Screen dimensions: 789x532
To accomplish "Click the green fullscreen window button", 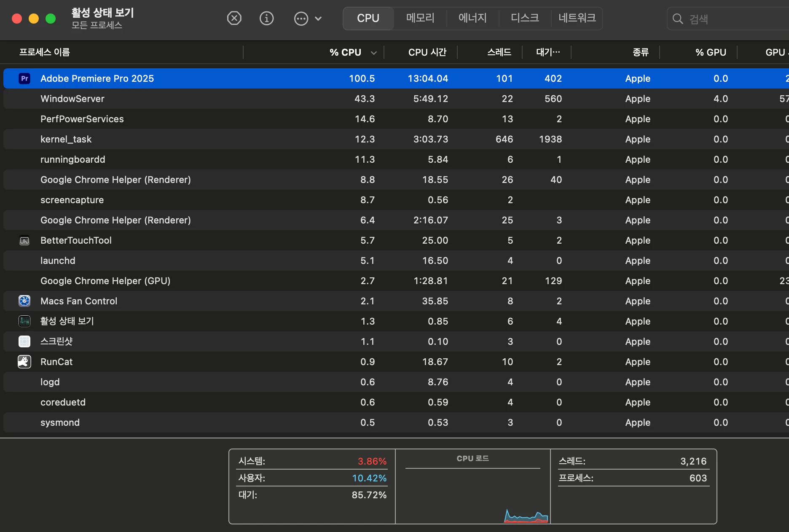I will click(x=51, y=19).
